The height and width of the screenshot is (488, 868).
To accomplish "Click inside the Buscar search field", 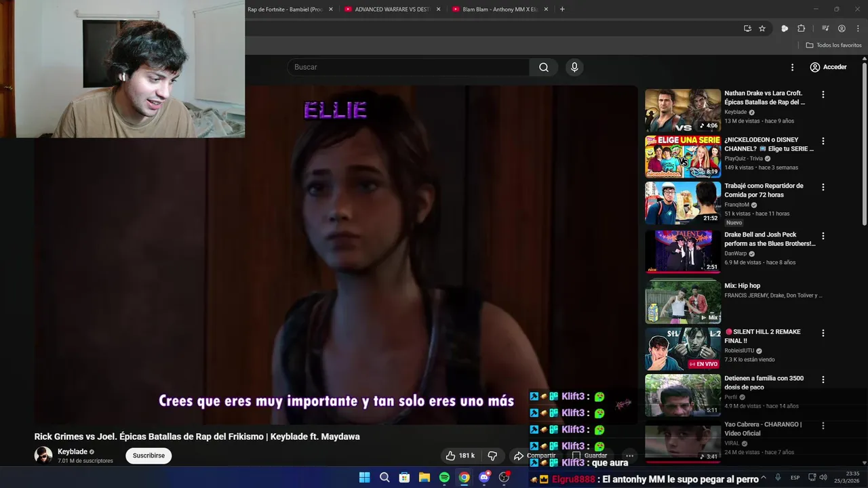I will click(x=408, y=67).
